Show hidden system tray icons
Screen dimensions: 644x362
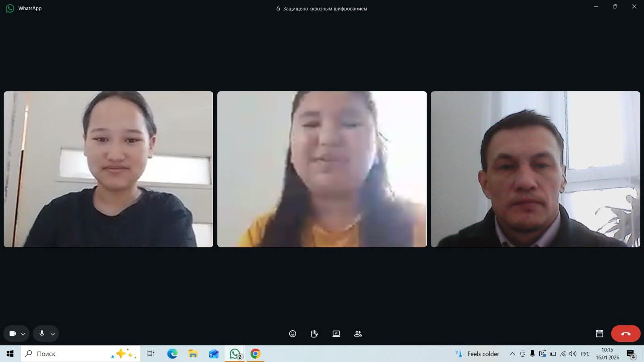(x=512, y=354)
